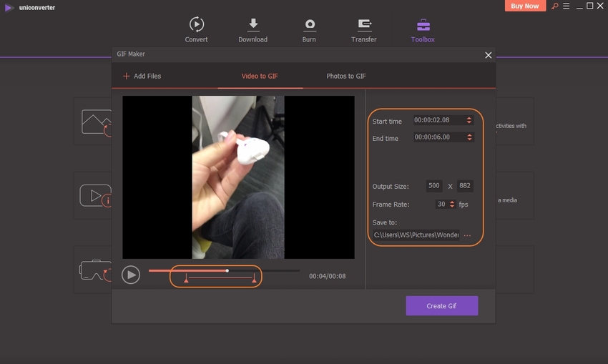Change the Frame Rate stepper arrows
The height and width of the screenshot is (364, 608).
(451, 205)
